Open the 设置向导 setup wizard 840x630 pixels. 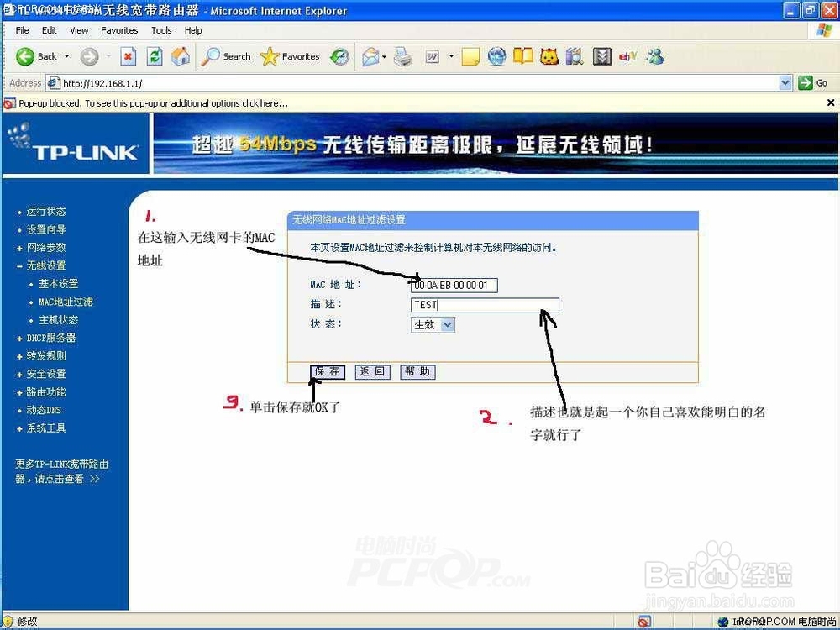click(46, 230)
